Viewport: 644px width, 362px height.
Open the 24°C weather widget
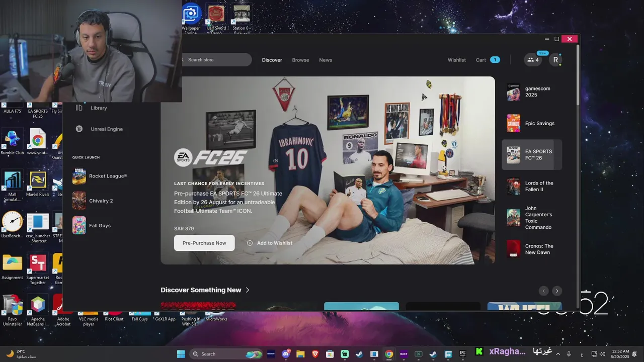pos(21,354)
